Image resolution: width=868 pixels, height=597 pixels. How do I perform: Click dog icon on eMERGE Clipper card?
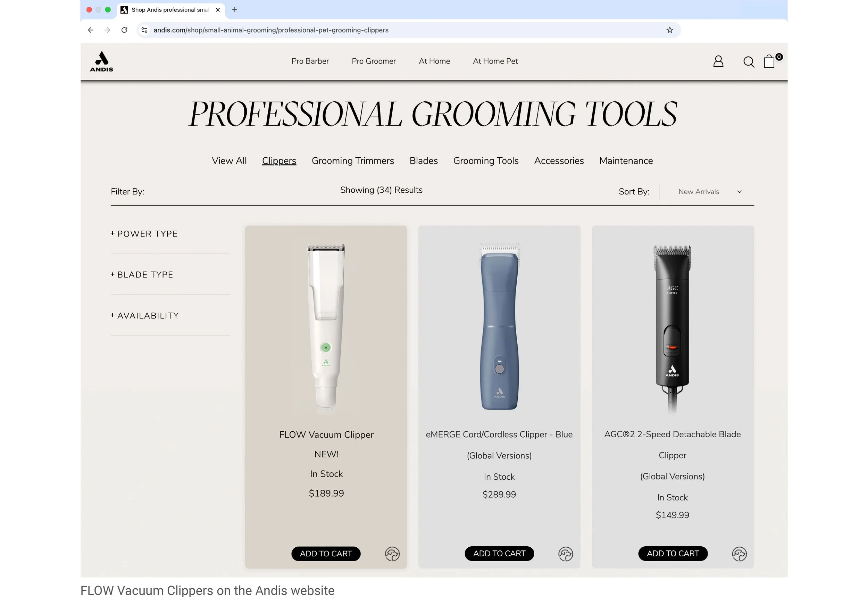[566, 554]
